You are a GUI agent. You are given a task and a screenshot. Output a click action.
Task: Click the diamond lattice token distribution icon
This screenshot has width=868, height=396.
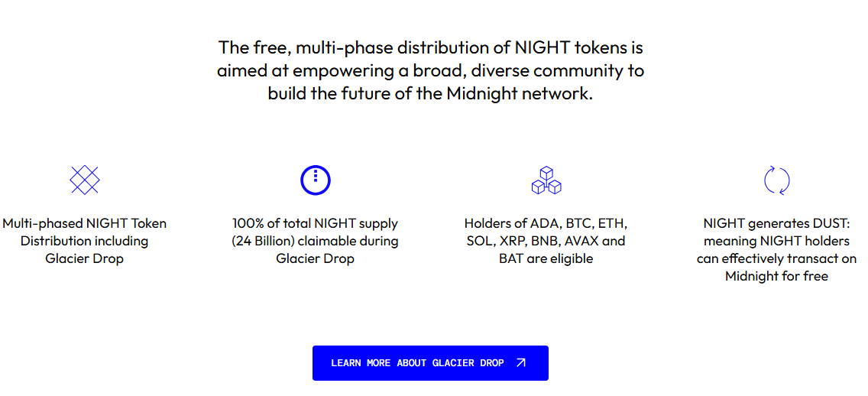coord(85,180)
